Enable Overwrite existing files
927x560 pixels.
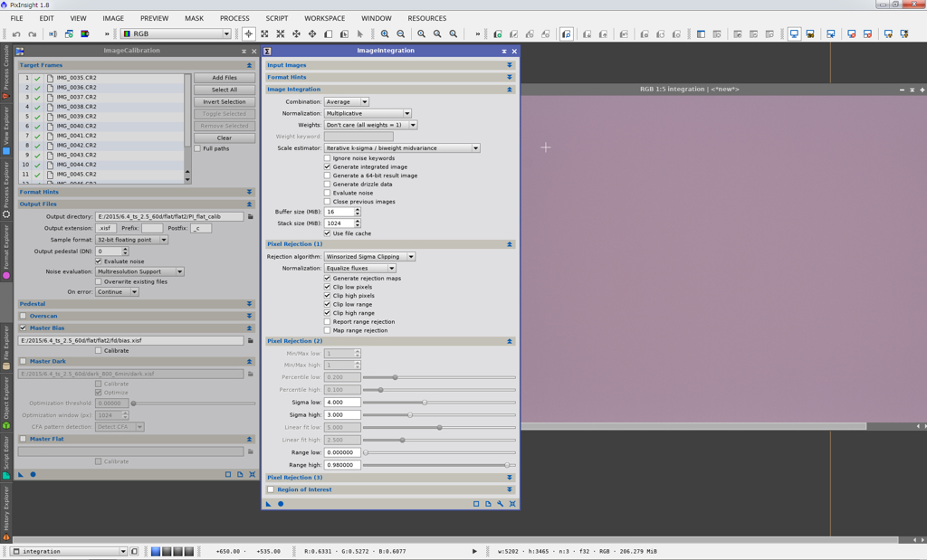click(99, 281)
